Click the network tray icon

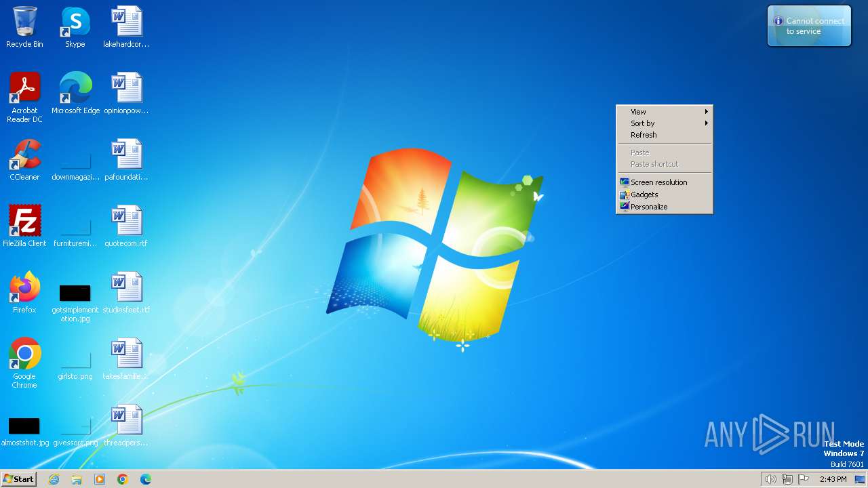coord(787,479)
